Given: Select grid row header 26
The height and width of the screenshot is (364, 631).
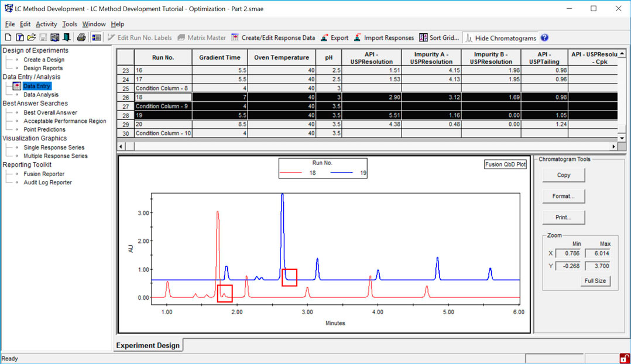Looking at the screenshot, I should click(125, 97).
